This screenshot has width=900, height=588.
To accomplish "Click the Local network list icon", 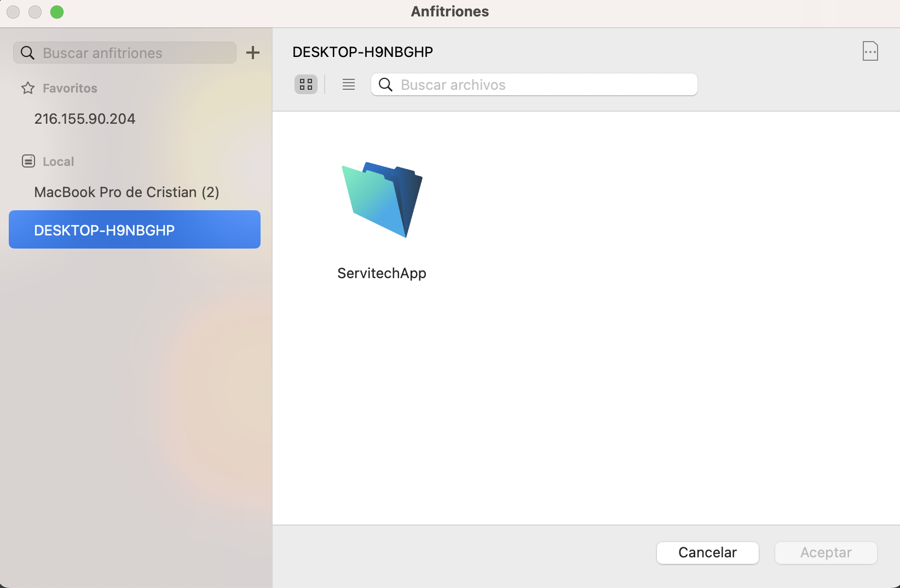I will coord(28,161).
